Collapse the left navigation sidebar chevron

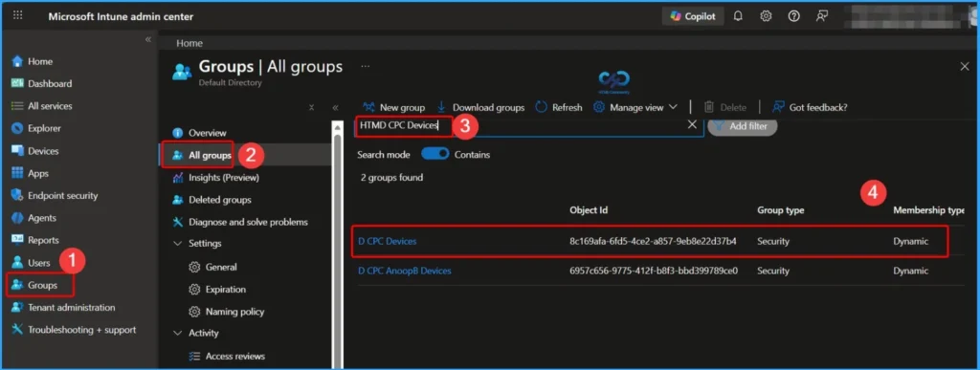tap(148, 39)
